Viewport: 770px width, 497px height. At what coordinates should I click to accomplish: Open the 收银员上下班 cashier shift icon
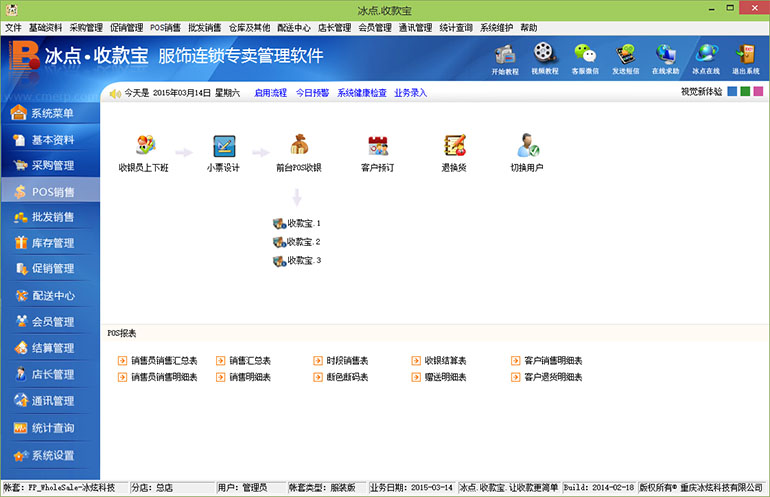point(144,146)
